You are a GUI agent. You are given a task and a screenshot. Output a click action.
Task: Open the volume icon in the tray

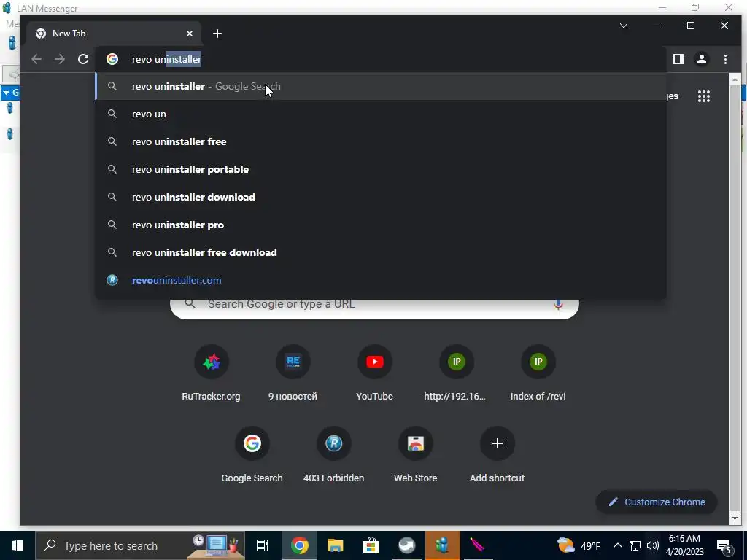pos(653,545)
